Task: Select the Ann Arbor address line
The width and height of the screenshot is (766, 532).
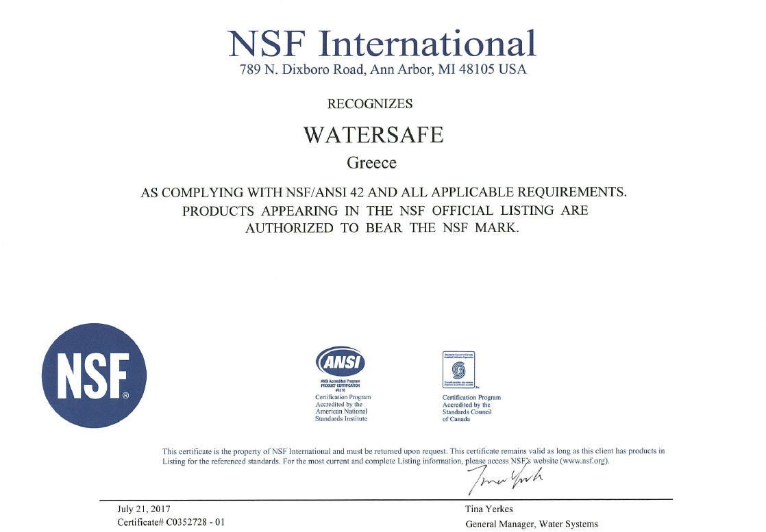Action: [x=382, y=70]
